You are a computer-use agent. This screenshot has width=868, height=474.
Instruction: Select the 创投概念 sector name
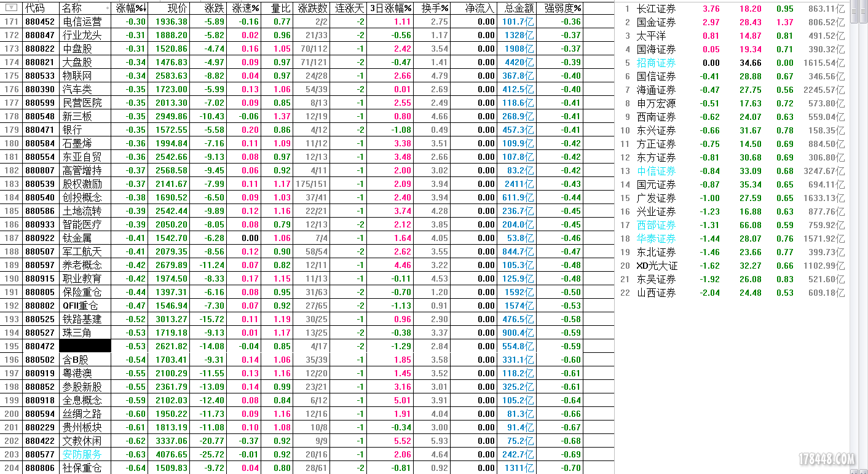click(82, 197)
